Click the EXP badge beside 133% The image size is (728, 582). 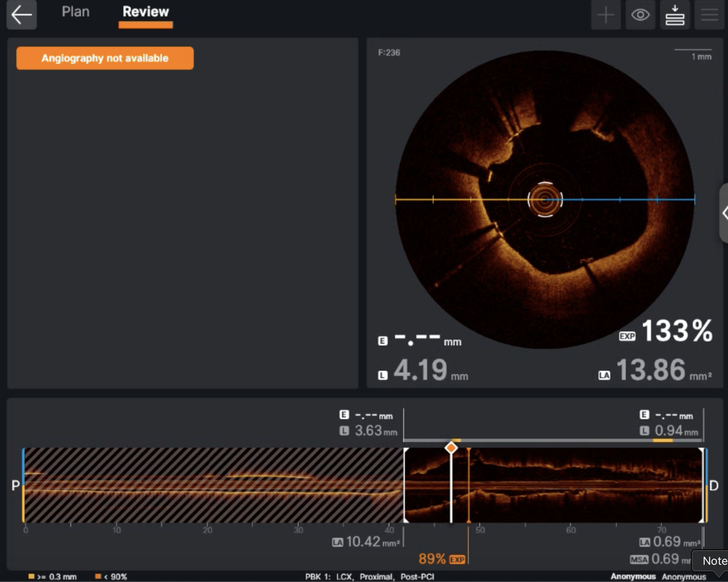[627, 336]
